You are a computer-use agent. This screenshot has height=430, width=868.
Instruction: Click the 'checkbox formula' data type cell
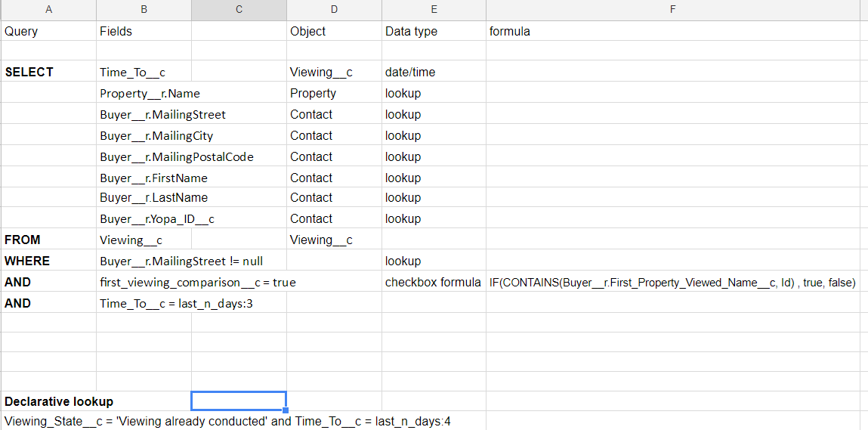pyautogui.click(x=433, y=283)
